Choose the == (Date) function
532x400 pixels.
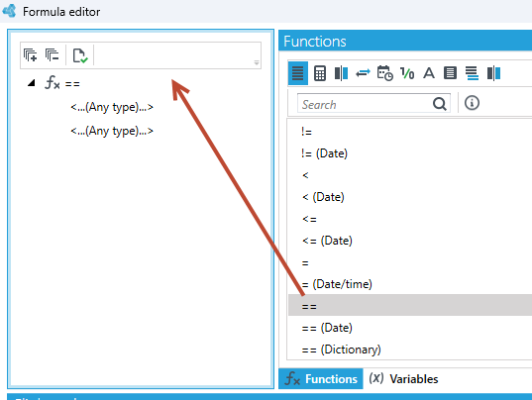pos(327,328)
